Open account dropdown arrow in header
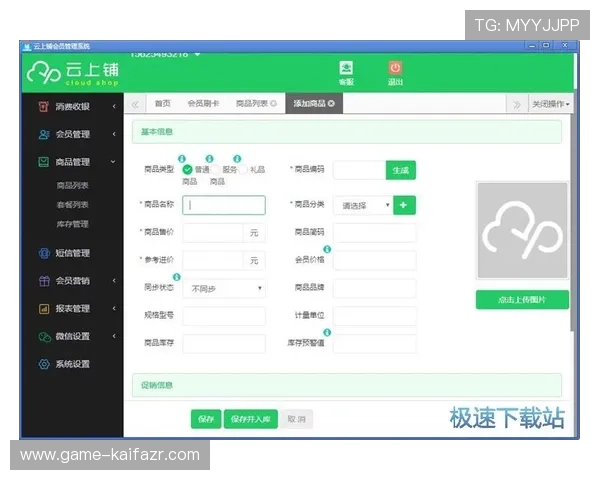Screen dimensions: 600x480 coord(197,55)
